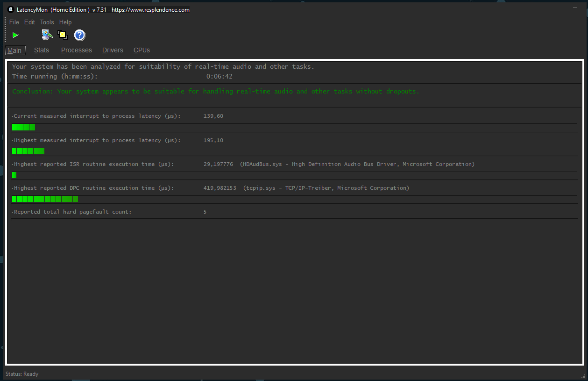Click the LatencyMon app icon in title bar
The height and width of the screenshot is (381, 588).
[x=10, y=9]
